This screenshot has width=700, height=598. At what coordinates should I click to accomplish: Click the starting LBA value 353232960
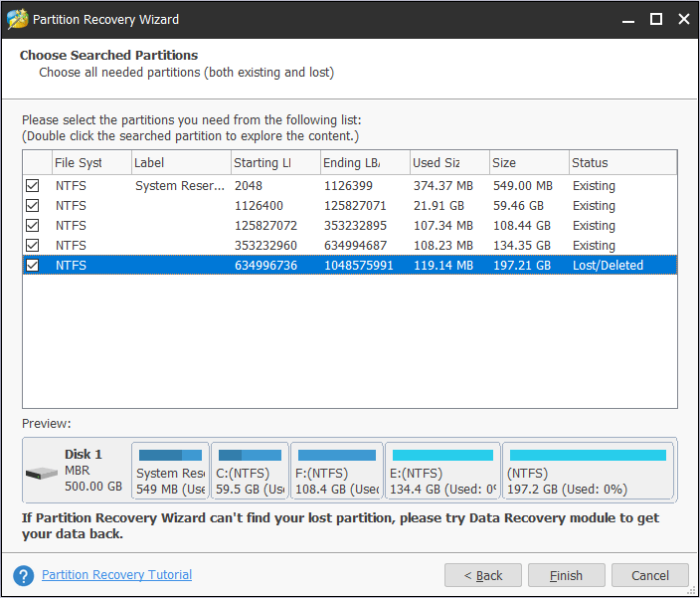[x=266, y=246]
